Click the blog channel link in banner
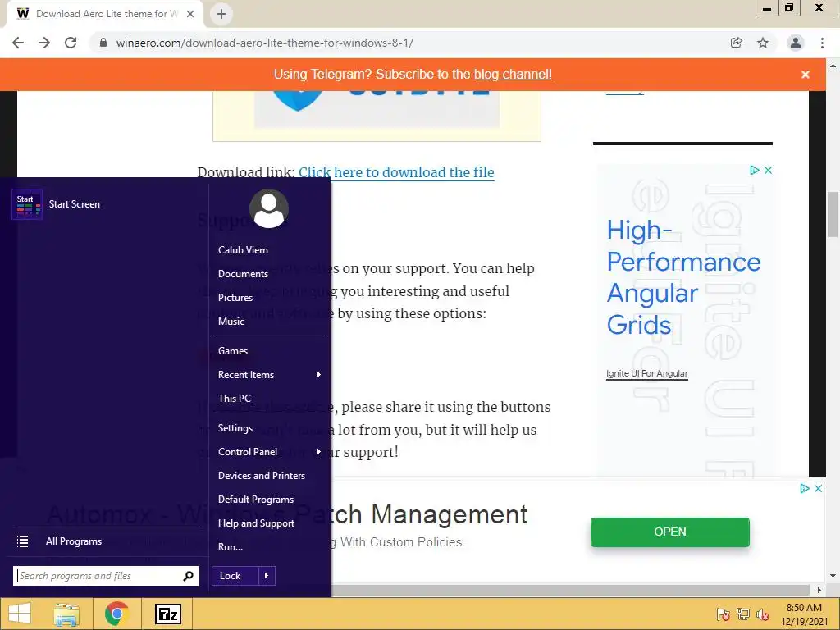The image size is (840, 630). (x=513, y=75)
